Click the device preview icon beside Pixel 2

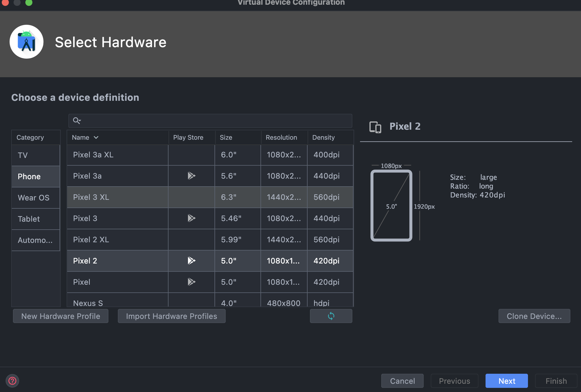(375, 127)
